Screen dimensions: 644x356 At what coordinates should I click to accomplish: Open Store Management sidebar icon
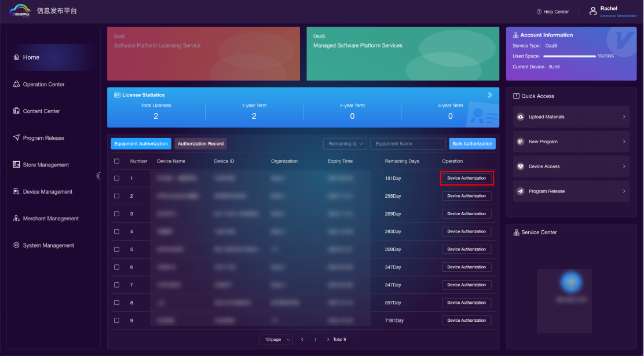point(16,165)
